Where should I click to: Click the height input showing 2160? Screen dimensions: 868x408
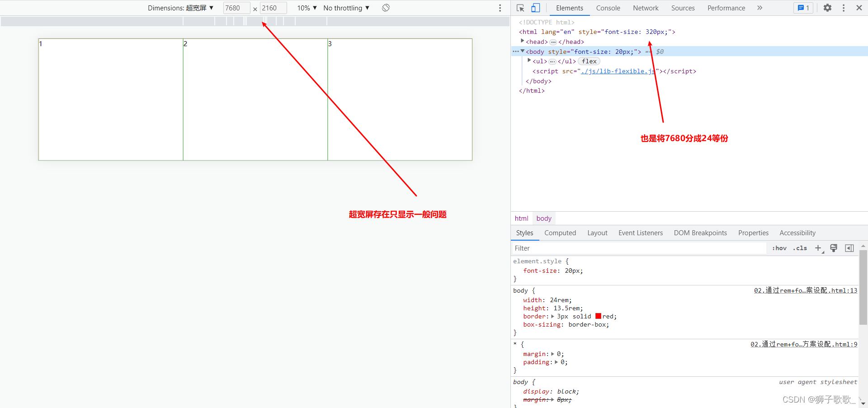273,8
